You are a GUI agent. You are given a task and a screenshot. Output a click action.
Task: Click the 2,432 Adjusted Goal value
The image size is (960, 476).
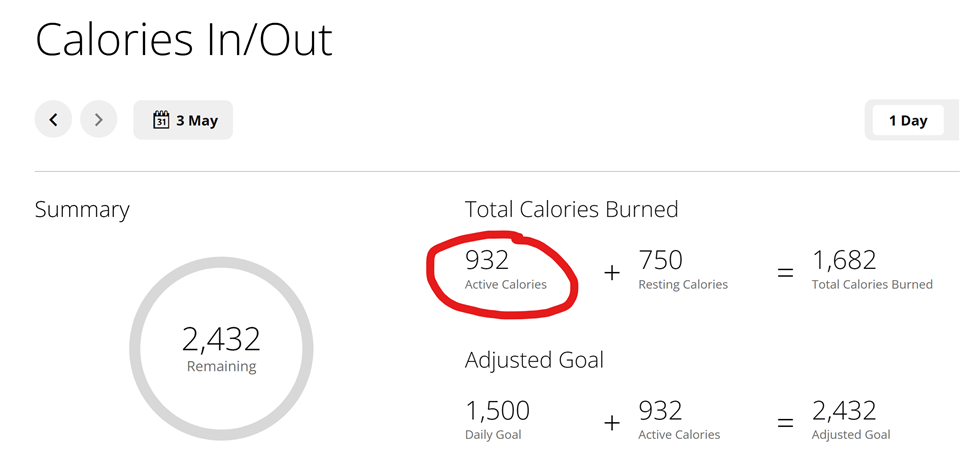tap(851, 419)
